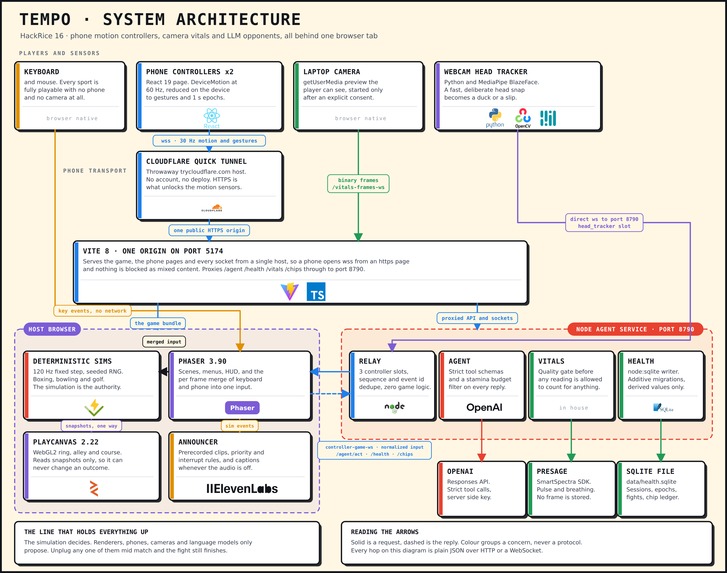
Task: Click the 'PHASER 3.90' card title
Action: (202, 361)
